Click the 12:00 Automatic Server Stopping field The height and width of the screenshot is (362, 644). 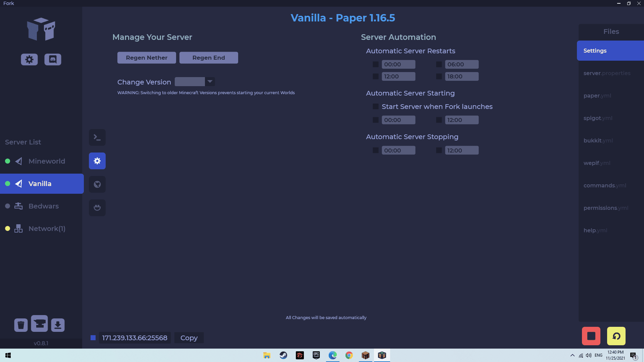coord(462,150)
